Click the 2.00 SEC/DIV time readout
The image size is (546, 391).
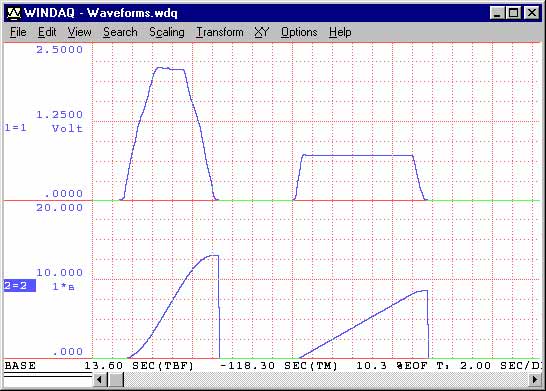501,366
